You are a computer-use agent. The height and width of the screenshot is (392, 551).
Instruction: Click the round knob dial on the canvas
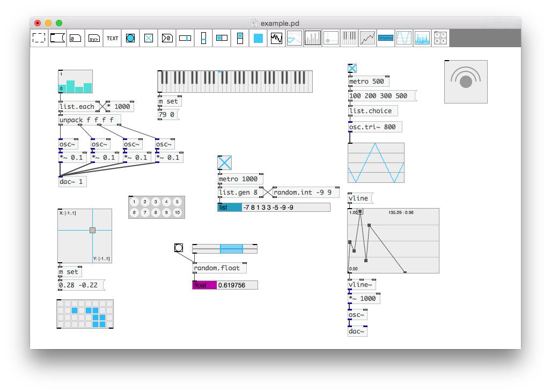(x=466, y=82)
